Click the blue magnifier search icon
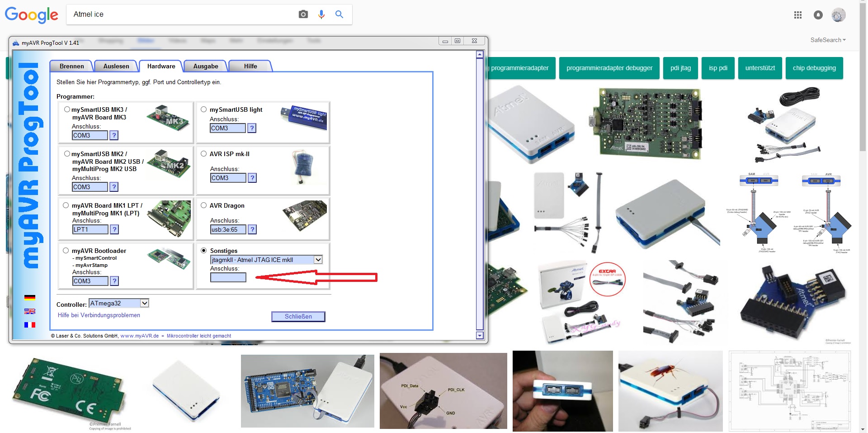This screenshot has width=868, height=433. tap(339, 14)
